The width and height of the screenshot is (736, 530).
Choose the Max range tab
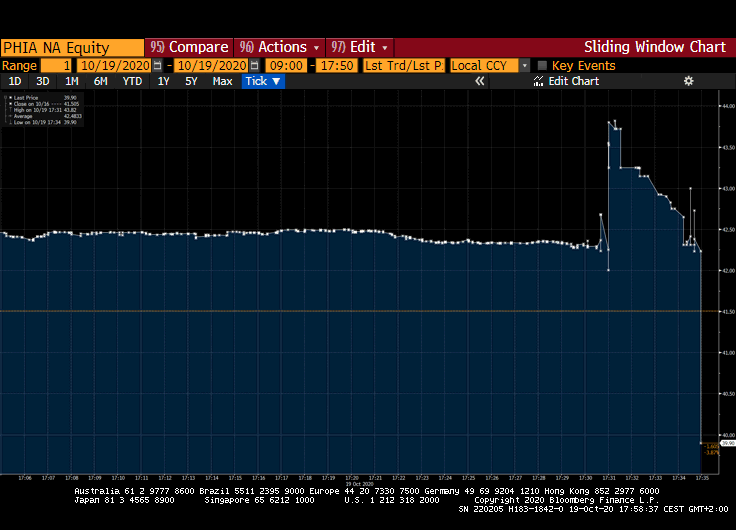[222, 81]
